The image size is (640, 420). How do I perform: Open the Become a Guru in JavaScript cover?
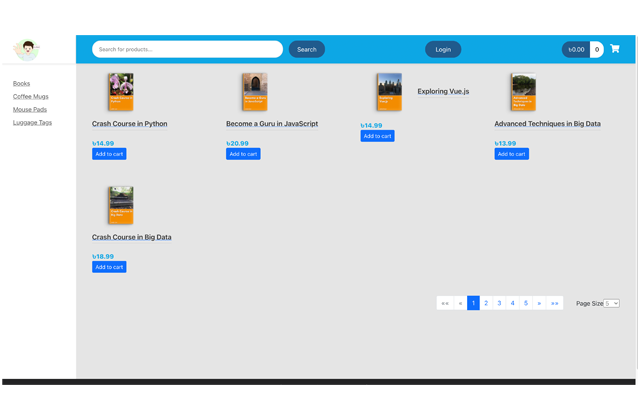254,92
